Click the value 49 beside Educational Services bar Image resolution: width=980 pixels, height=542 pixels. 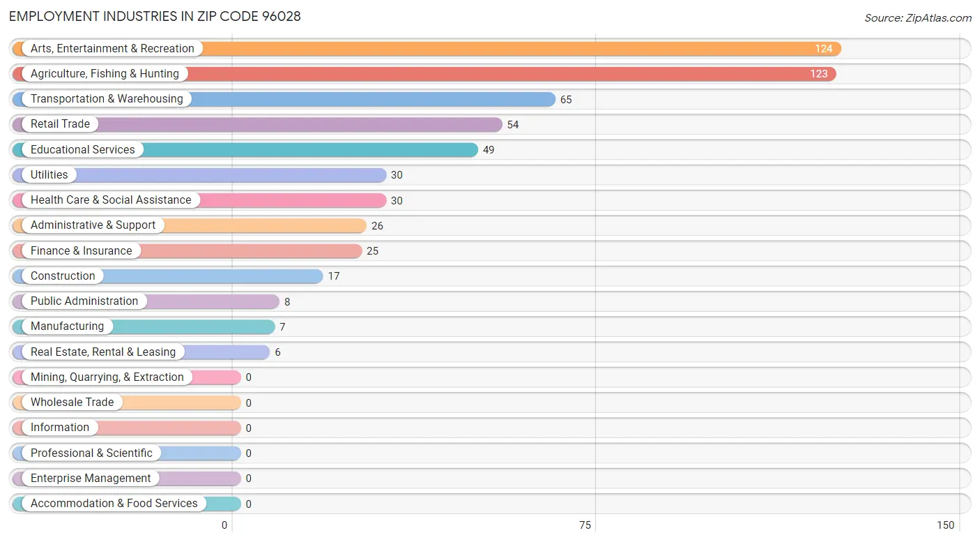coord(489,150)
